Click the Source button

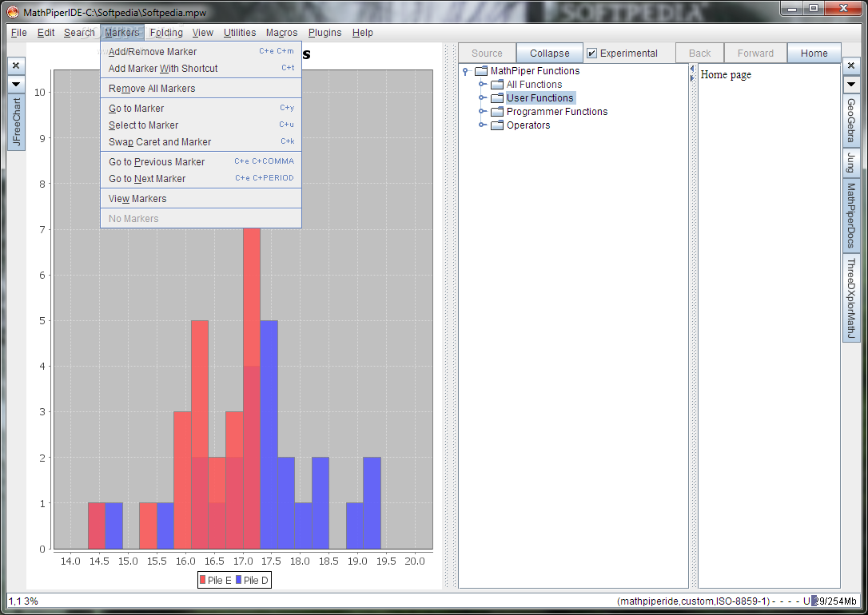(487, 53)
